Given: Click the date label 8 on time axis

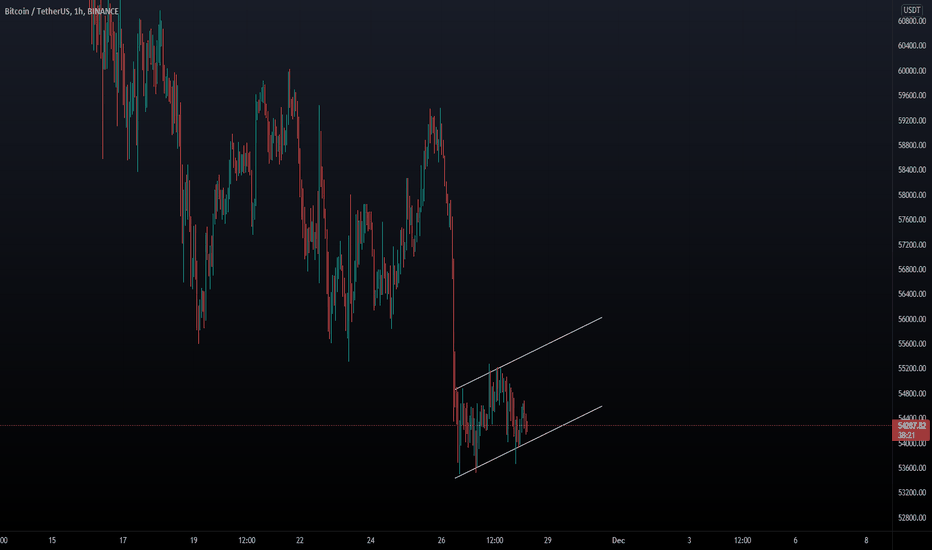Looking at the screenshot, I should 866,540.
